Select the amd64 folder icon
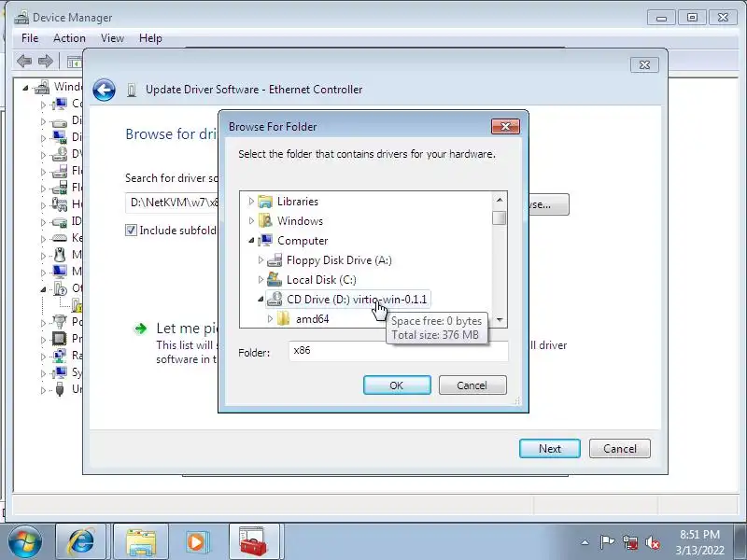 [x=284, y=318]
